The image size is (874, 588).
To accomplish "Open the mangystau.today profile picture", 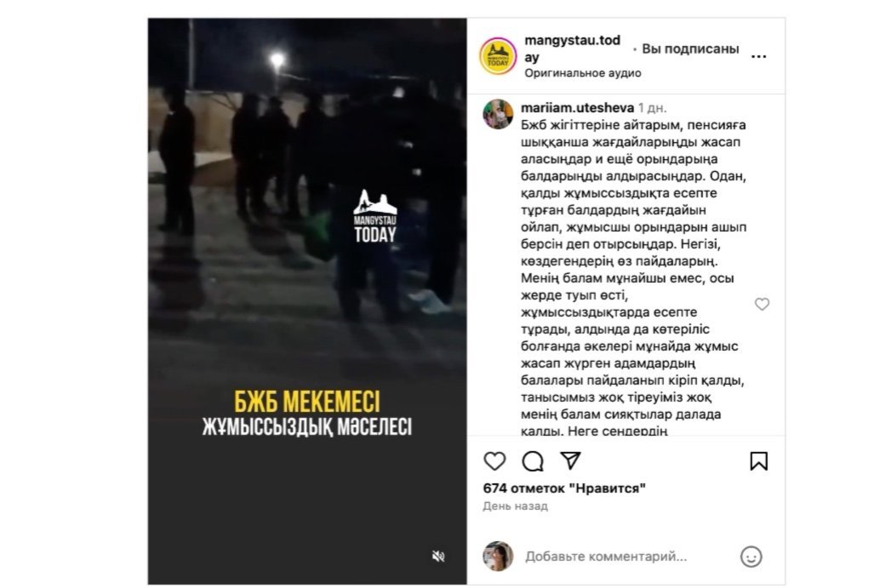I will [499, 55].
